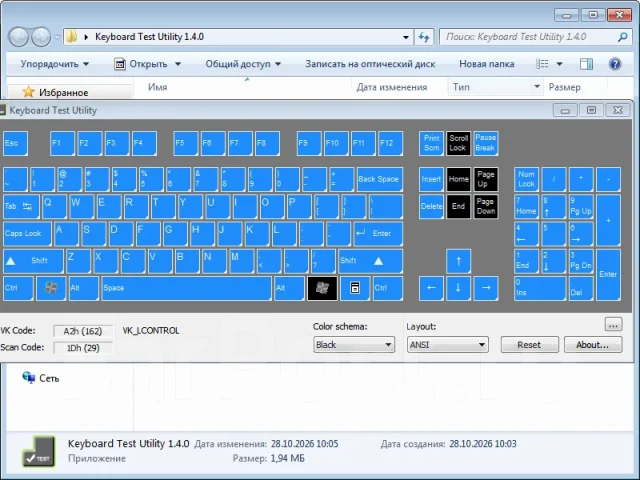The width and height of the screenshot is (640, 480).
Task: Click the left Ctrl key
Action: (18, 288)
